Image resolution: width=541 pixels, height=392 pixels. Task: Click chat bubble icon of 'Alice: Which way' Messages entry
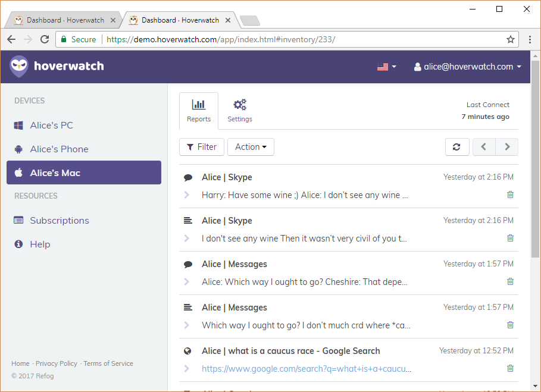pos(188,265)
